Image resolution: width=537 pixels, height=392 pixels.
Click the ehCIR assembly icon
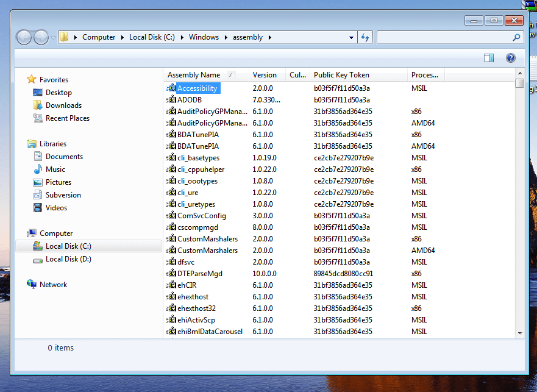[171, 285]
